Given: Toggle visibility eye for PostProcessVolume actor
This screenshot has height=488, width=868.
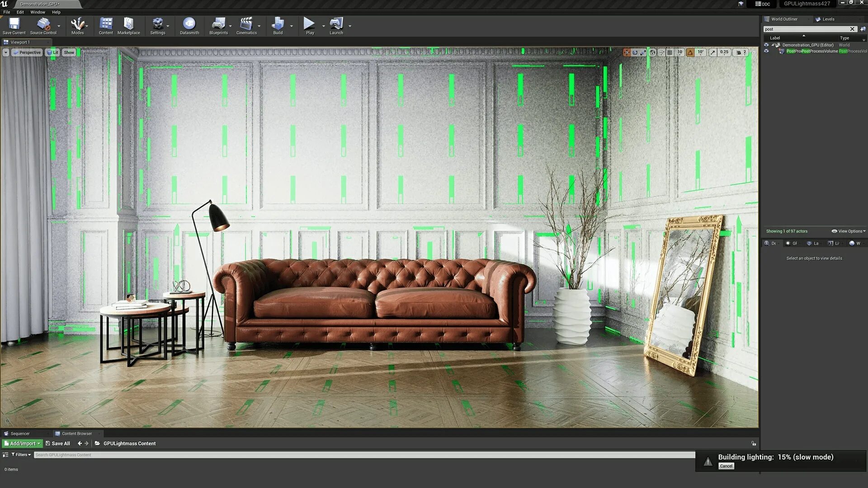Looking at the screenshot, I should click(766, 51).
